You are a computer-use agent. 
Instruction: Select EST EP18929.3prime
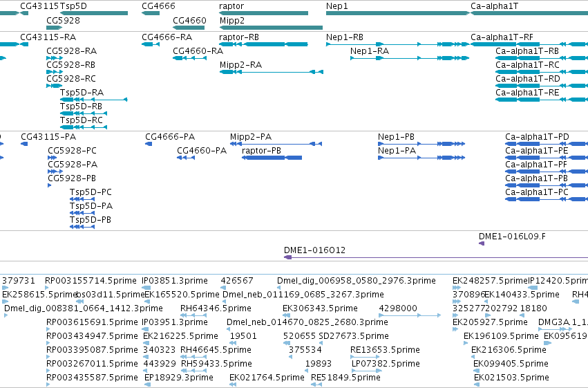coord(179,378)
